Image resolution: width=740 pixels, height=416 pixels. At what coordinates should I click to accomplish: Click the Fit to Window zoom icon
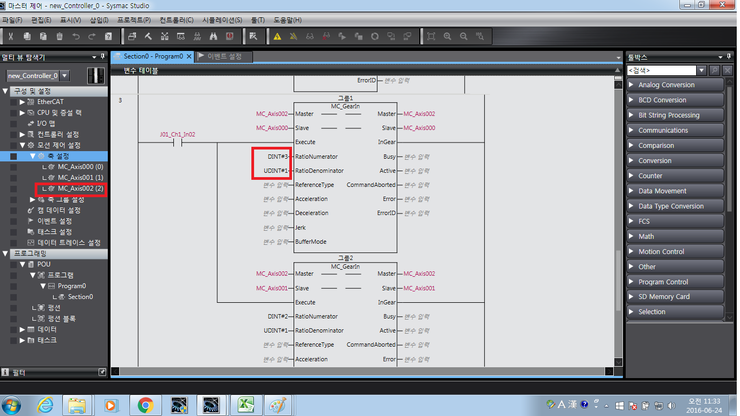click(x=431, y=36)
